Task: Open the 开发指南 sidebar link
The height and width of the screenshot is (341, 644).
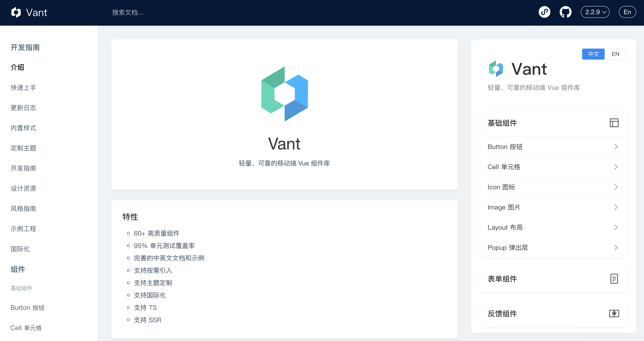Action: 23,168
